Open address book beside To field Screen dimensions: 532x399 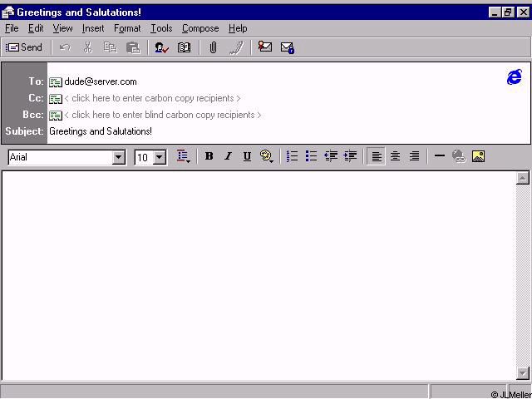pos(56,82)
